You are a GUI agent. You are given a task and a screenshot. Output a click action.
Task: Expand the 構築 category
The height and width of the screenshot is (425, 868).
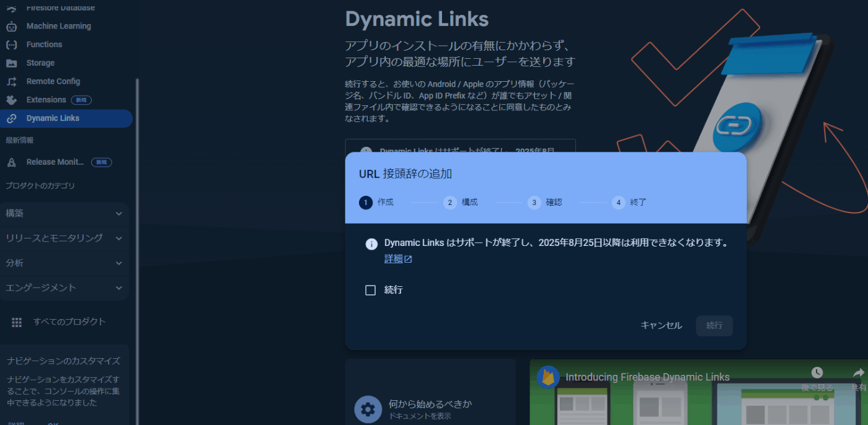pyautogui.click(x=64, y=213)
